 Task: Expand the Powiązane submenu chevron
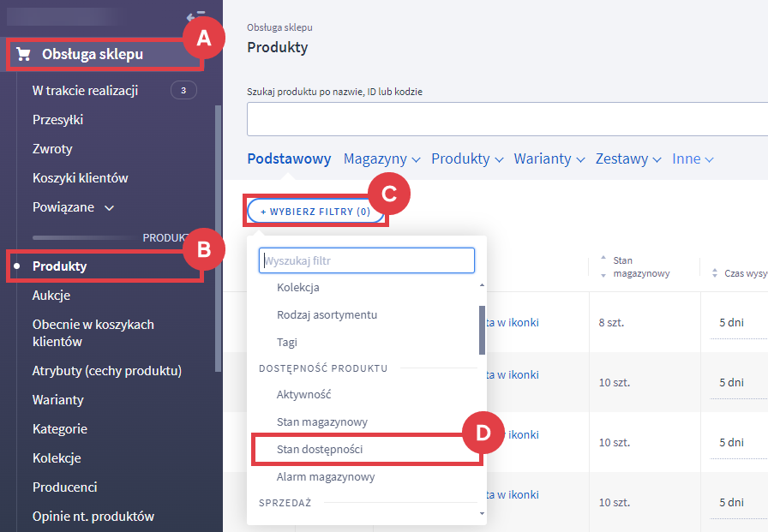(x=109, y=207)
